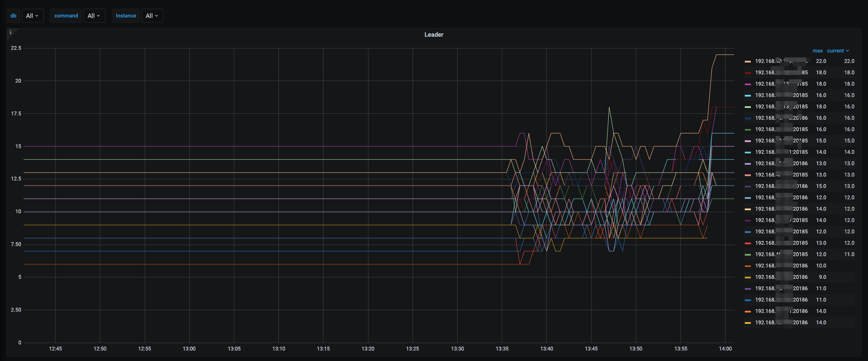The width and height of the screenshot is (868, 361).
Task: Click the Instance variable label
Action: coord(126,16)
